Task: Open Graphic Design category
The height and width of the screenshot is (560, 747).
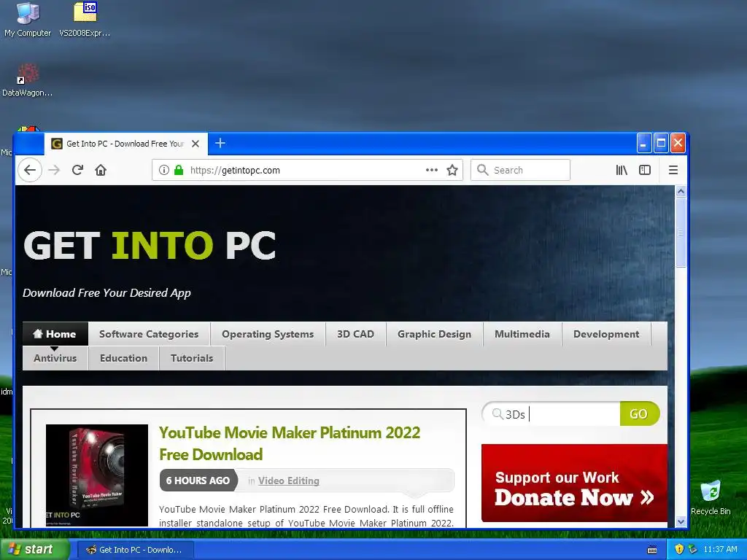Action: pos(435,334)
